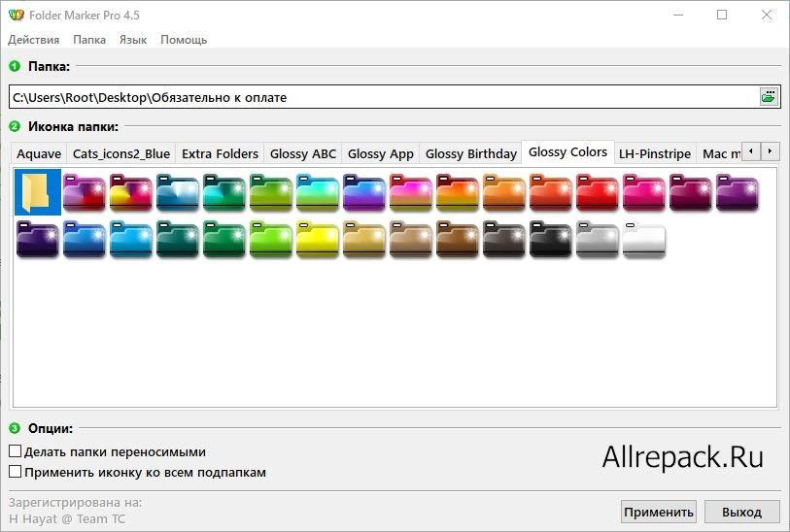This screenshot has width=790, height=532.
Task: Open the Glossy ABC tab
Action: (x=303, y=153)
